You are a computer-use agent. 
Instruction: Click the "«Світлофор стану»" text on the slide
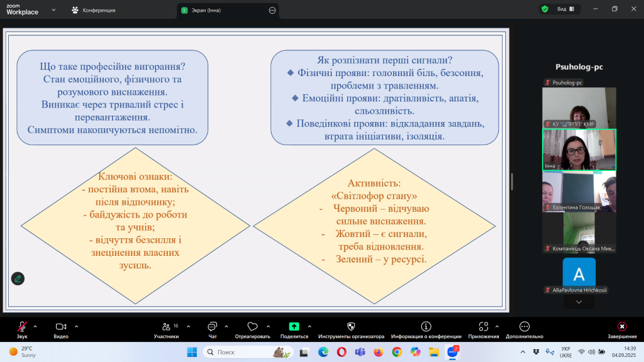pos(374,196)
